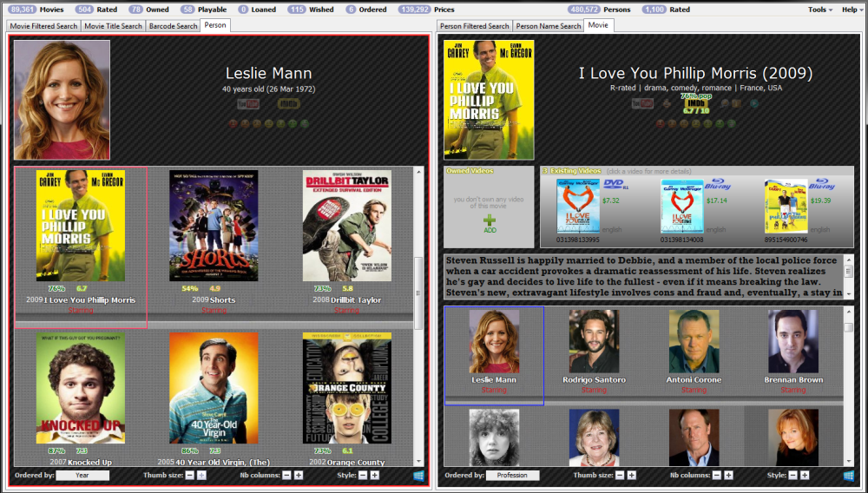The height and width of the screenshot is (493, 868).
Task: Click the cast list scrollbar up arrow
Action: [x=849, y=312]
